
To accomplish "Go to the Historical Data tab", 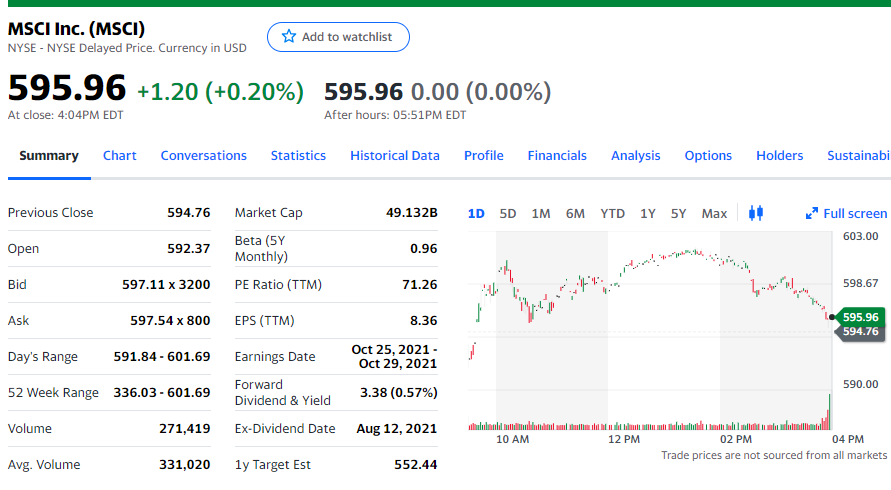I will [x=395, y=155].
